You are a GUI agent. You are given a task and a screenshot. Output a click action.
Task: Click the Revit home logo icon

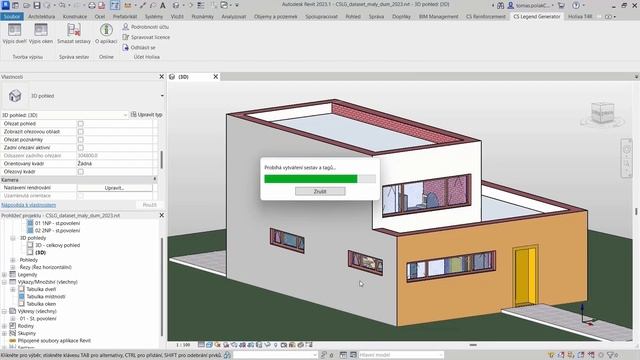(6, 5)
